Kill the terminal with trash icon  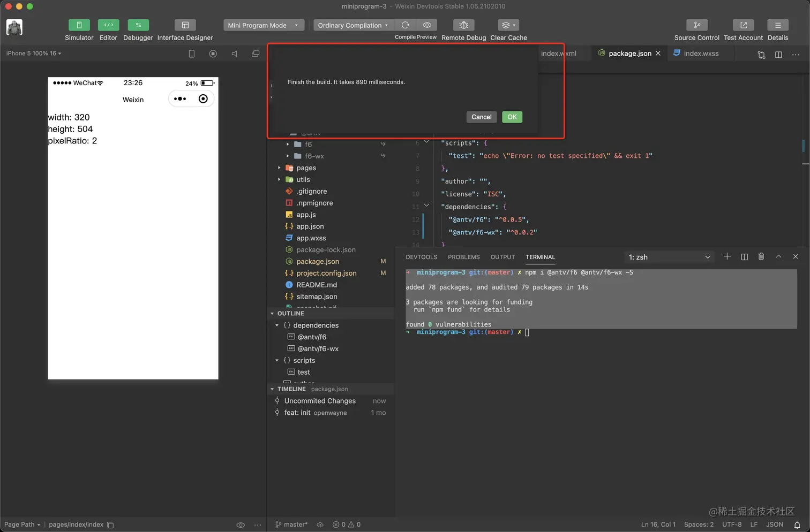click(x=761, y=257)
